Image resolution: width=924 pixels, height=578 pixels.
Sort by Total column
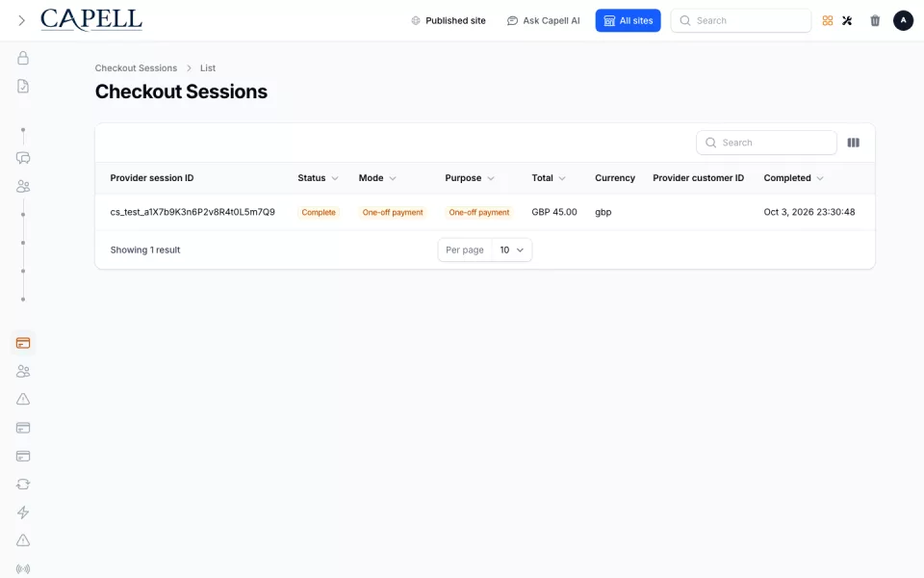coord(548,178)
